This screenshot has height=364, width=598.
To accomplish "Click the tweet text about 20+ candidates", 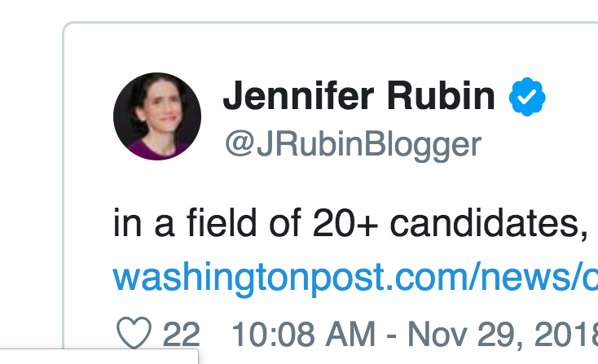I will click(350, 224).
